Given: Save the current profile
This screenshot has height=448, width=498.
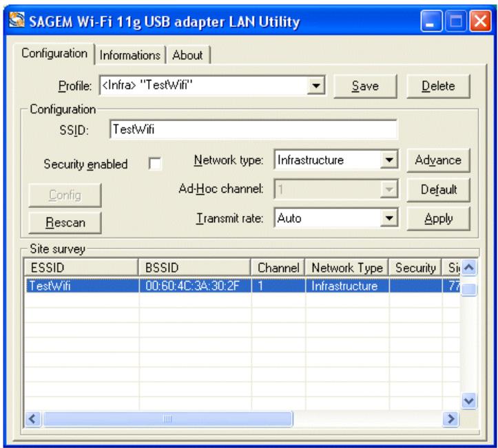Looking at the screenshot, I should coord(365,86).
